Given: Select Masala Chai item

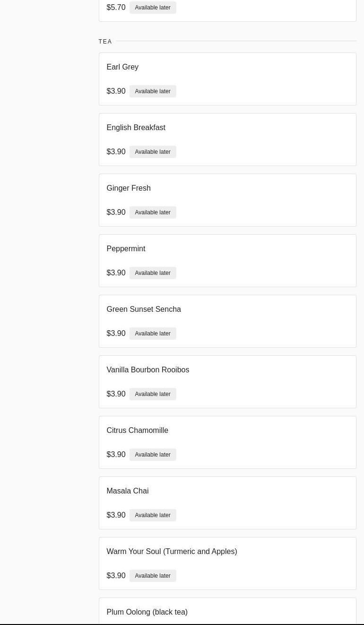Looking at the screenshot, I should pyautogui.click(x=127, y=491).
